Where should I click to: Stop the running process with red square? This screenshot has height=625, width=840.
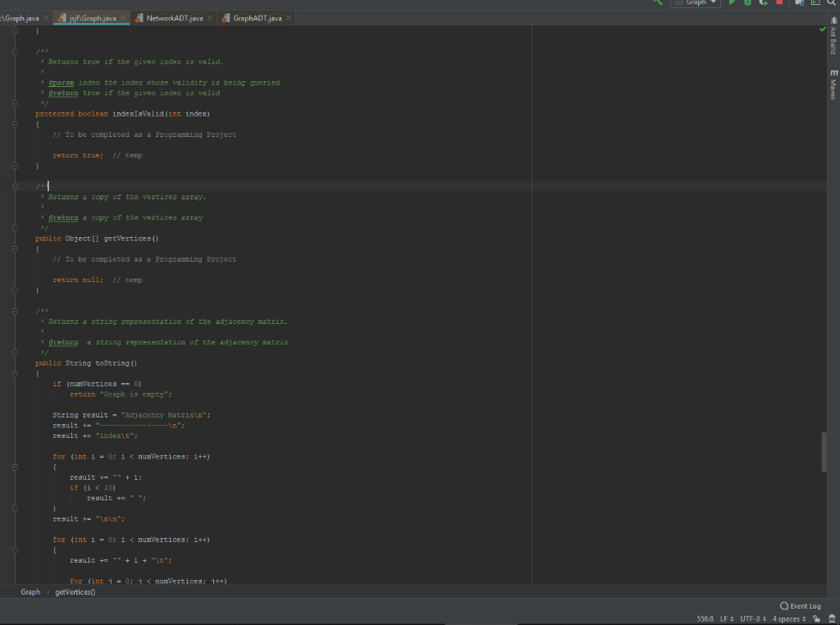[779, 3]
